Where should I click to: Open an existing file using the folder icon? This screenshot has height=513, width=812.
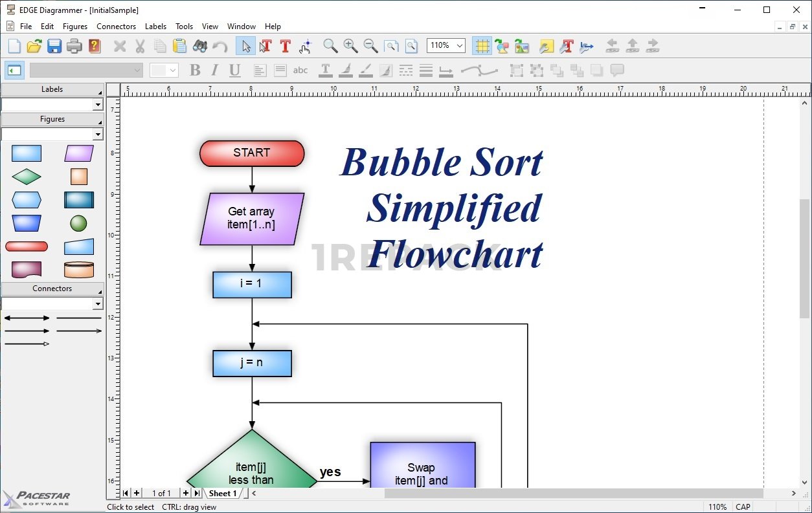[34, 46]
